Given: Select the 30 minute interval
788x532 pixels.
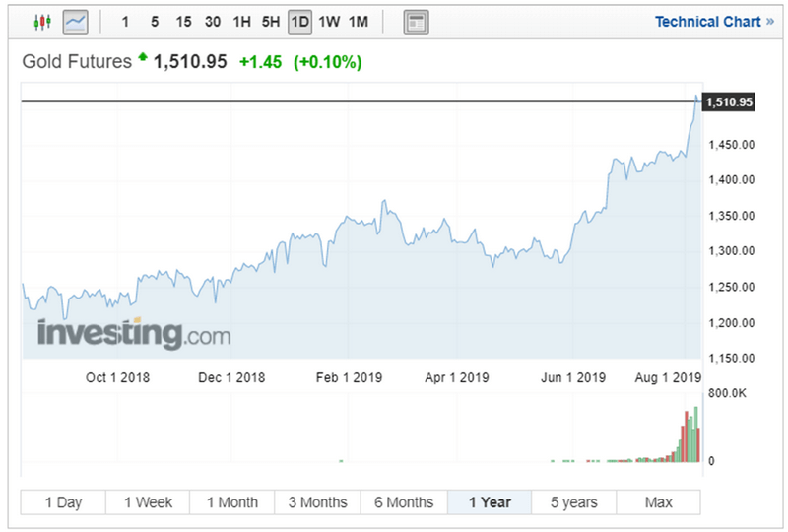Looking at the screenshot, I should click(x=212, y=22).
